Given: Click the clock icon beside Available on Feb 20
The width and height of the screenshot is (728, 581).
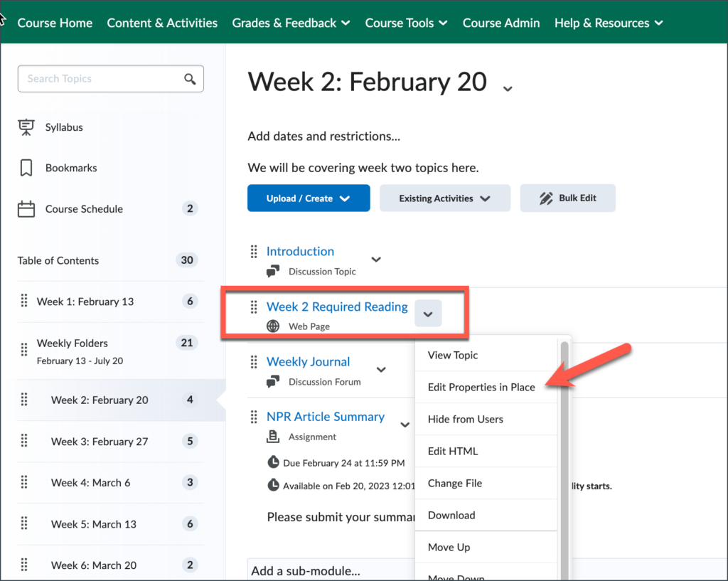Looking at the screenshot, I should pyautogui.click(x=274, y=485).
